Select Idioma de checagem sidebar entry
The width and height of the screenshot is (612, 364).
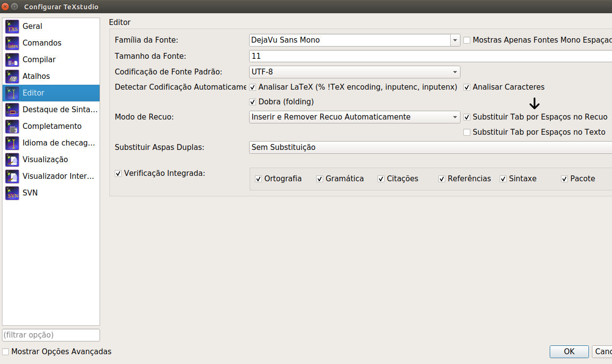point(58,143)
